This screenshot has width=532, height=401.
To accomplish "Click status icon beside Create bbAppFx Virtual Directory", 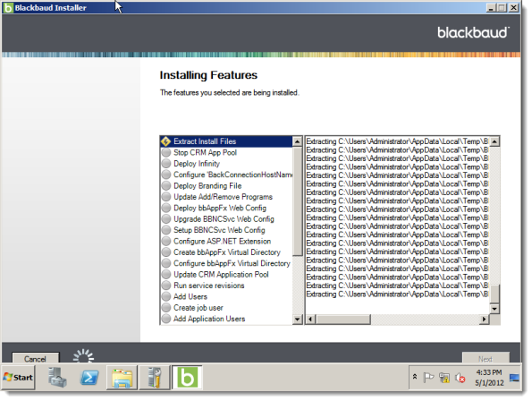I will point(166,252).
